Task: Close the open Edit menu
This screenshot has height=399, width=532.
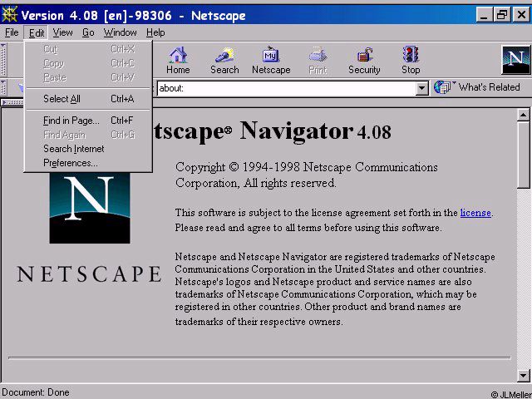Action: coord(36,32)
